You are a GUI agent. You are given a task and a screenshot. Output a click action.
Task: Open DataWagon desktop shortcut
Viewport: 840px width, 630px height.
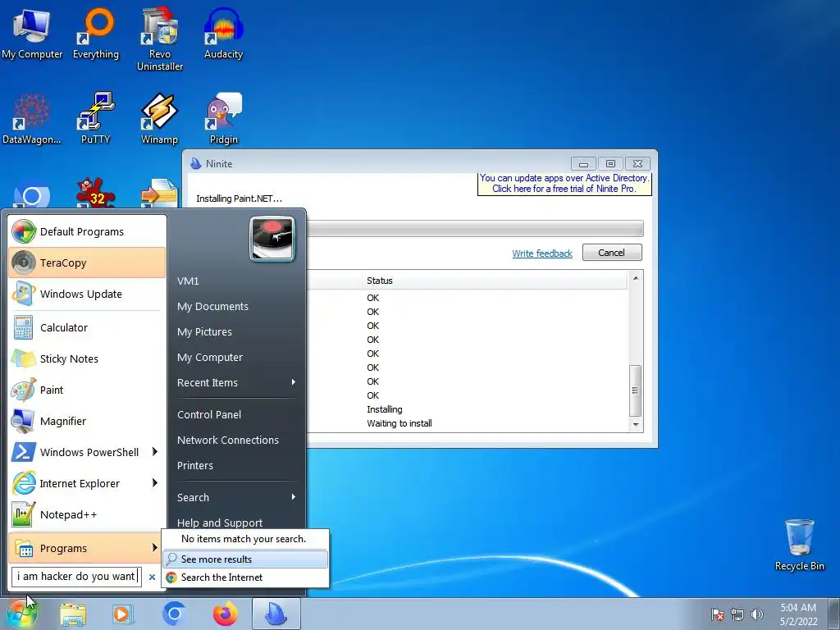(x=32, y=119)
